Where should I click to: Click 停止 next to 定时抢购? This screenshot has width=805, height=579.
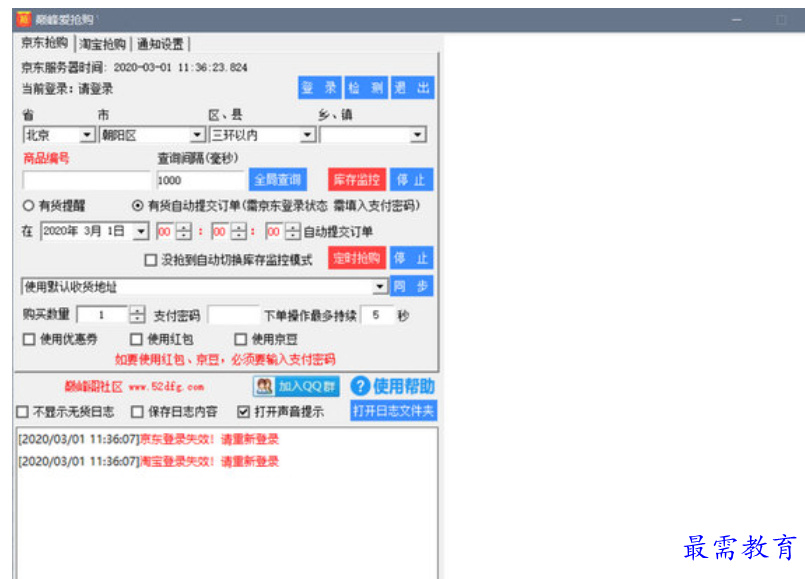(411, 258)
